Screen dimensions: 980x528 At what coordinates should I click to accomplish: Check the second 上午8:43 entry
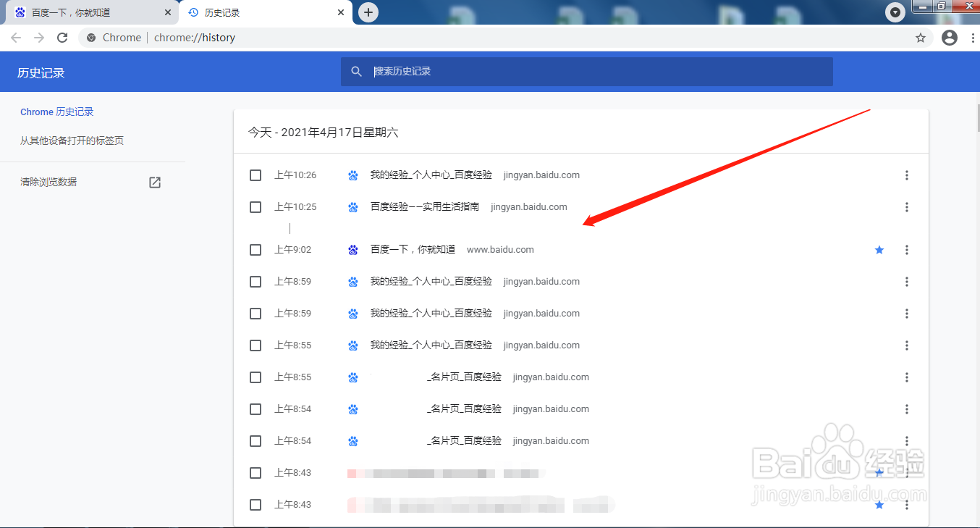(x=255, y=505)
